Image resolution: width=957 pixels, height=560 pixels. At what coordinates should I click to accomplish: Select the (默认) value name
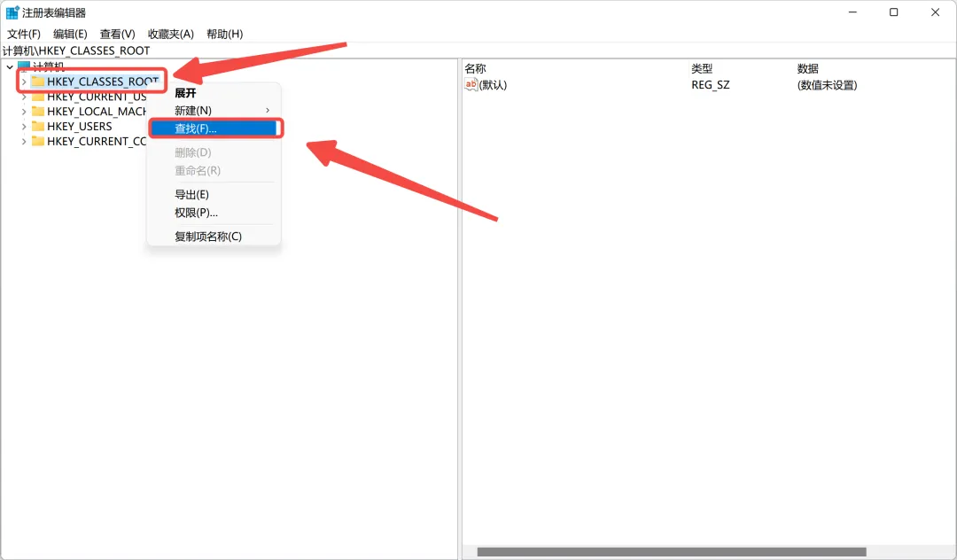pos(494,85)
